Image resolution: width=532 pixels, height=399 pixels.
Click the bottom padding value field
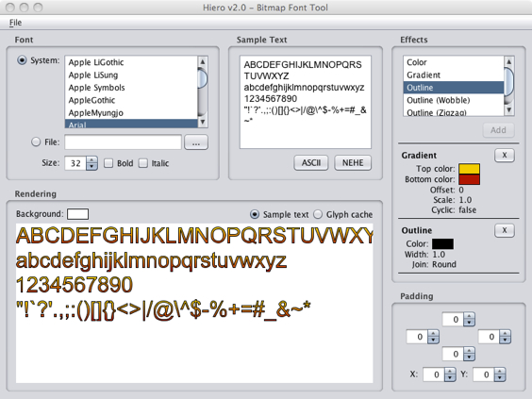click(453, 354)
